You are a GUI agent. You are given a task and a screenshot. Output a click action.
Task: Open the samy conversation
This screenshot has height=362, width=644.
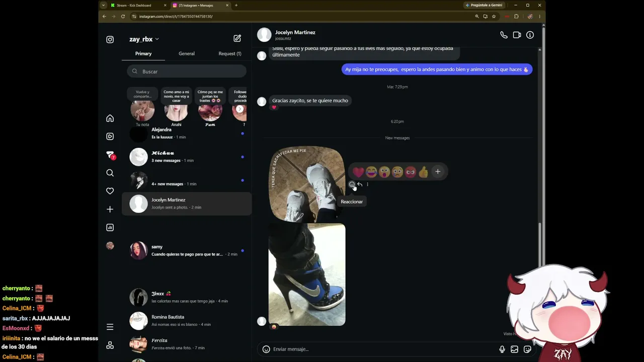tap(187, 250)
